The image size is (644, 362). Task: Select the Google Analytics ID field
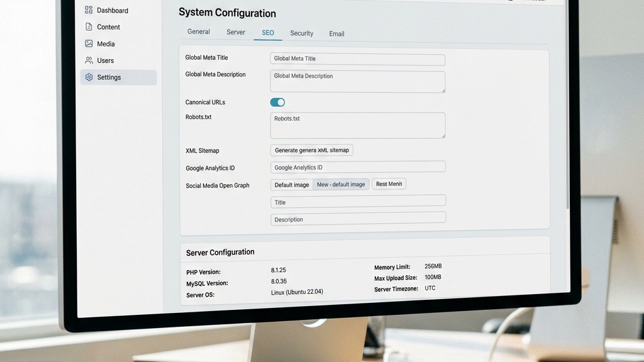(x=357, y=167)
